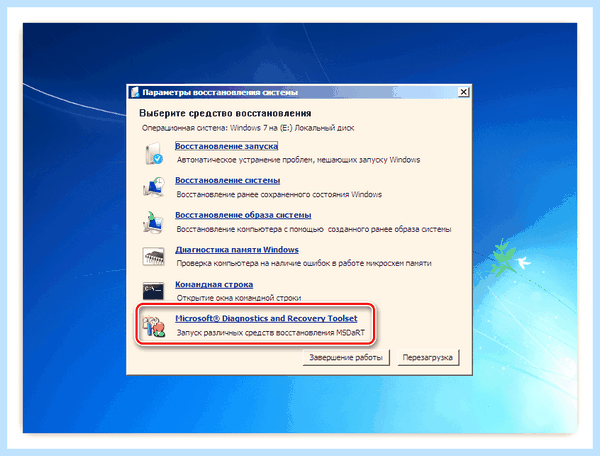The image size is (600, 456).
Task: Click the Автоматическое устранение проблем description
Action: tap(298, 160)
